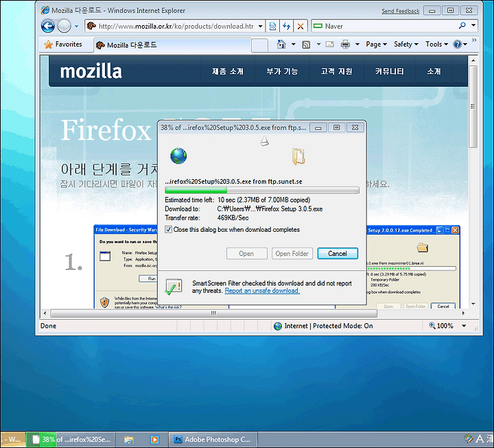Click the 38% download taskbar button

(71, 440)
